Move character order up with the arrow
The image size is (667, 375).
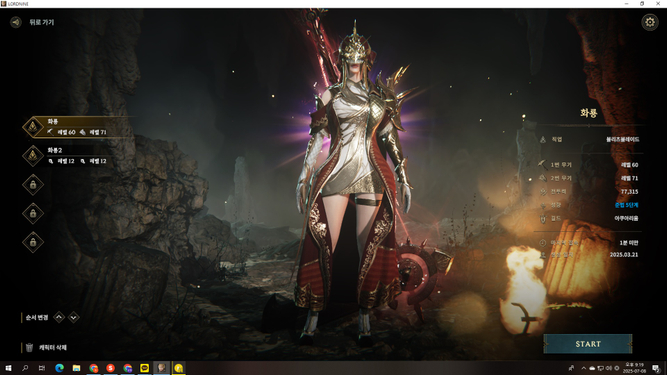[x=59, y=317]
